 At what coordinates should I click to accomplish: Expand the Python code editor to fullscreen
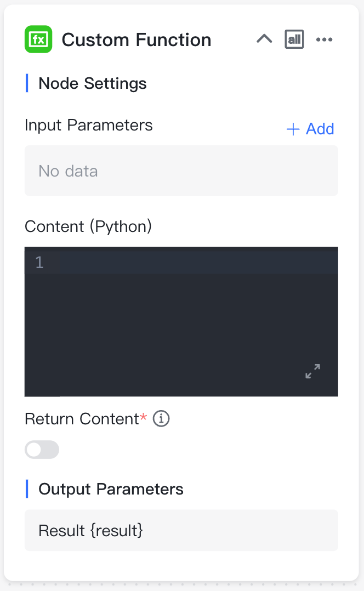pos(313,371)
